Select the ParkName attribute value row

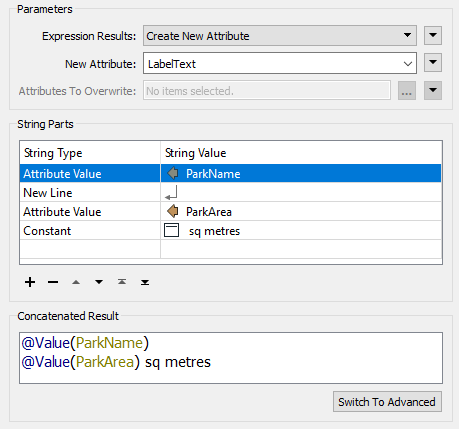tap(231, 173)
